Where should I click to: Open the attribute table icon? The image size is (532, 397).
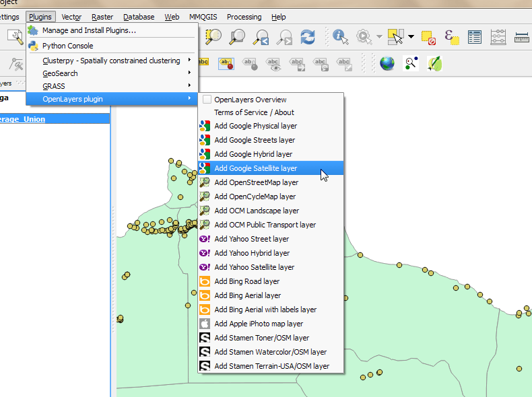click(475, 36)
